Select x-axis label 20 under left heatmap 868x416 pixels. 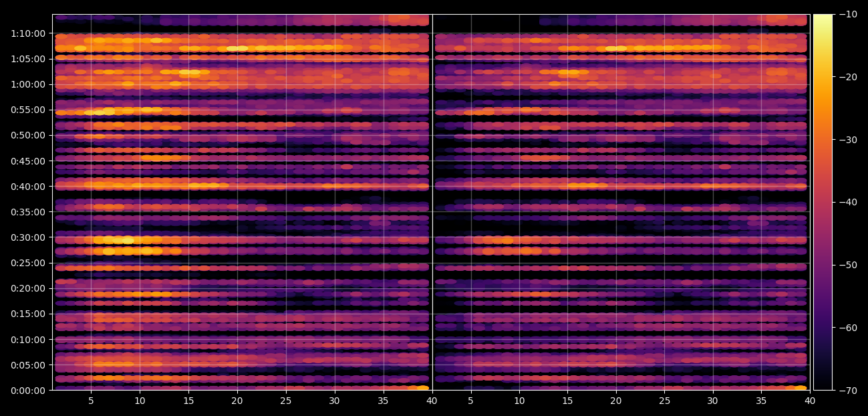237,401
